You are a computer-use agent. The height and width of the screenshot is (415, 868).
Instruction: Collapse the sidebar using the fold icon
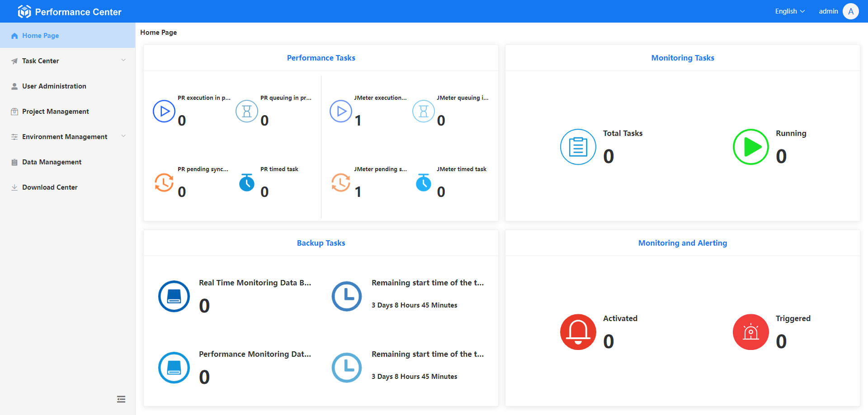(x=121, y=399)
